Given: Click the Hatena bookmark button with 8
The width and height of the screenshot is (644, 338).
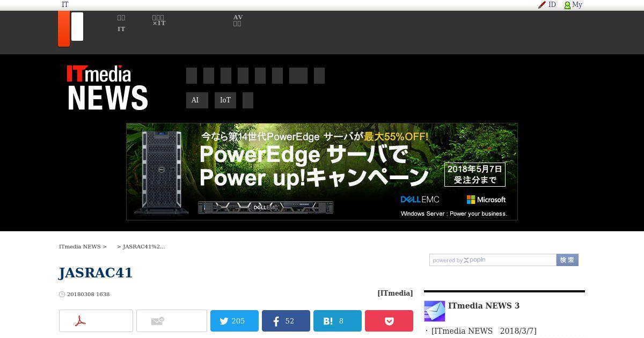Looking at the screenshot, I should point(338,321).
